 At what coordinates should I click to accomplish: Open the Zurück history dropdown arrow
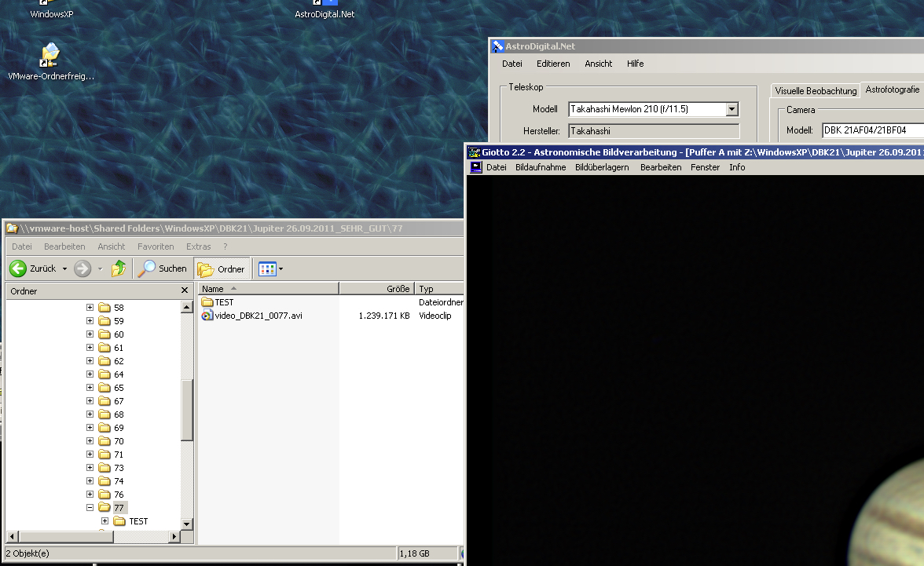pos(64,269)
